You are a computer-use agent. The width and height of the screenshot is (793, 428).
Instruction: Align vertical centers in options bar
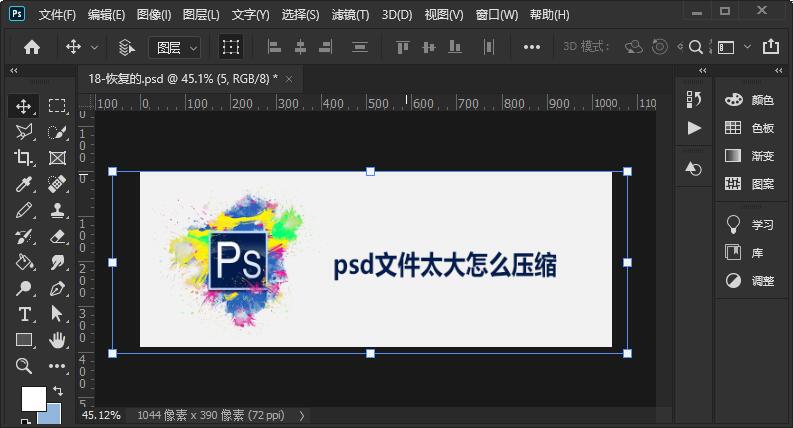tap(428, 47)
